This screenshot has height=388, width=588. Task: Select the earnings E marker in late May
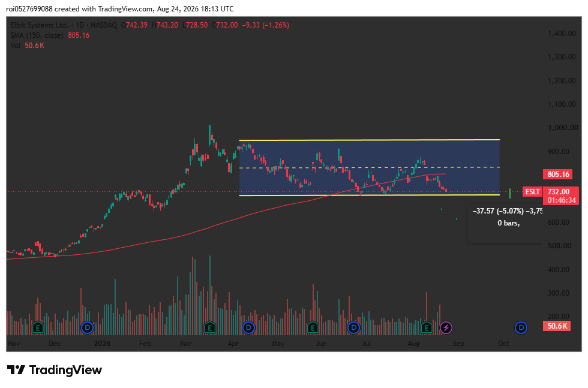[x=313, y=328]
